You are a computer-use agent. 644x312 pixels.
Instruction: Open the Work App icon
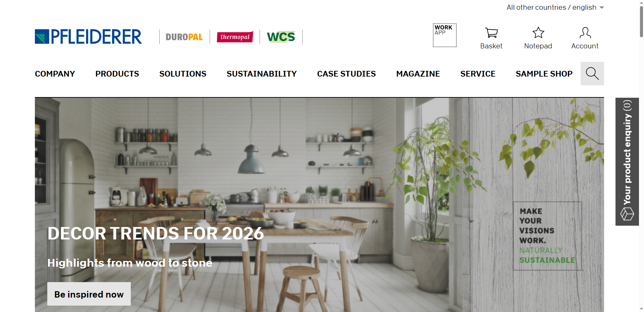click(444, 35)
